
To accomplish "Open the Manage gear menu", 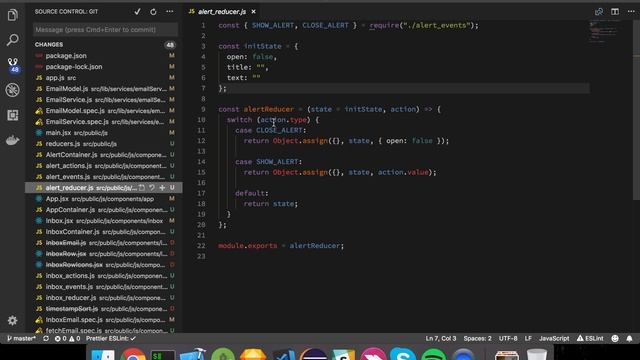I will click(13, 320).
